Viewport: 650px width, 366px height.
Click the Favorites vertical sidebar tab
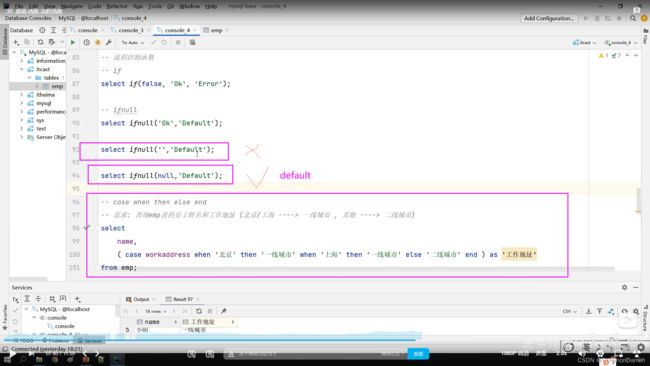coord(5,317)
